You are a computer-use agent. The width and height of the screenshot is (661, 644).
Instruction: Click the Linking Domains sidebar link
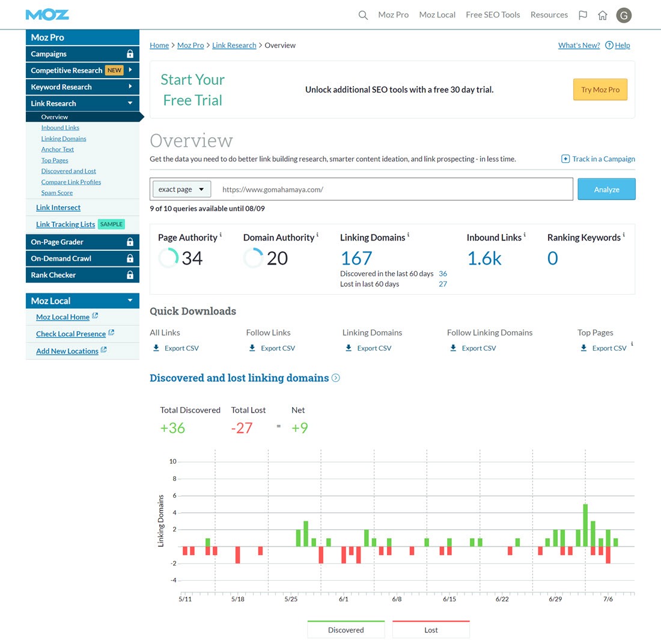(x=64, y=139)
